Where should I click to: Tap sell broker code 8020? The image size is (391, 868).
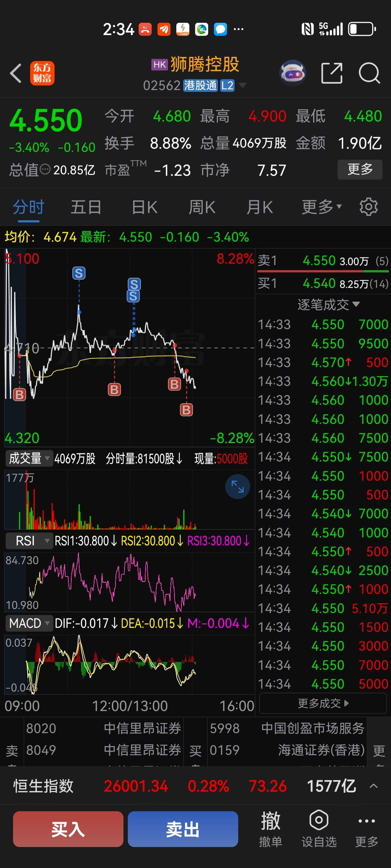[41, 728]
